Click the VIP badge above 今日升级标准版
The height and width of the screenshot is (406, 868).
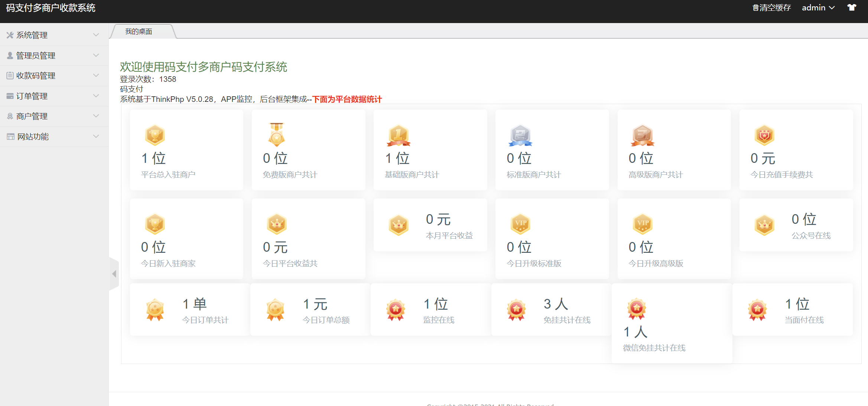[x=520, y=223]
